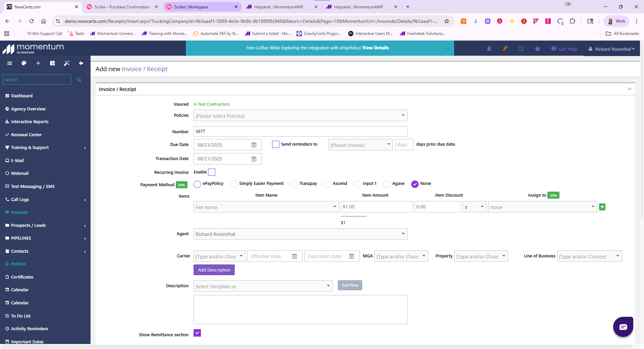The width and height of the screenshot is (644, 349).
Task: Click the favorites star icon in header
Action: point(537,49)
